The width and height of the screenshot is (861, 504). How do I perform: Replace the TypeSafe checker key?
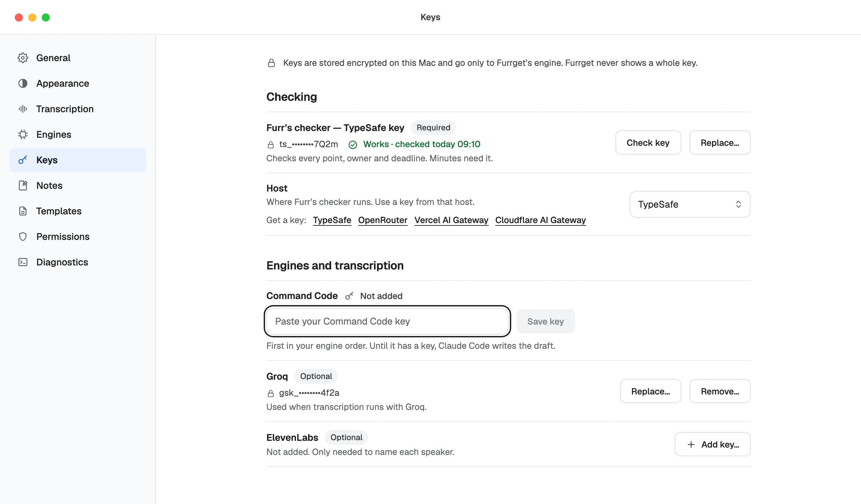[719, 143]
